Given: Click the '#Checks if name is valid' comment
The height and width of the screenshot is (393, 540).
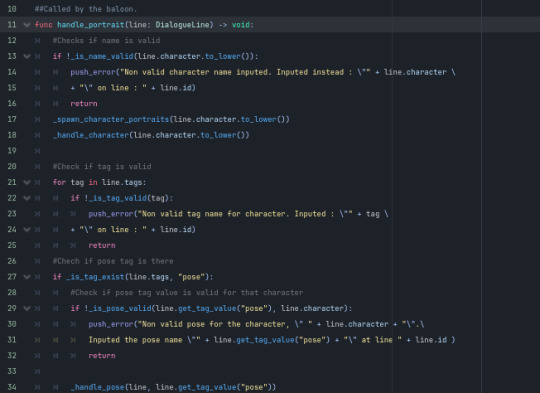Looking at the screenshot, I should [106, 40].
